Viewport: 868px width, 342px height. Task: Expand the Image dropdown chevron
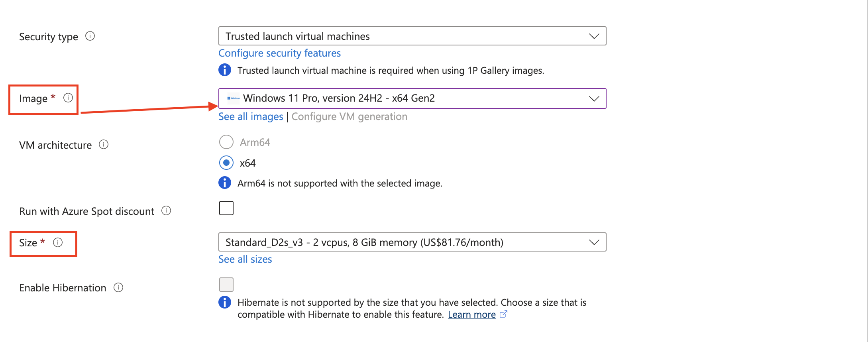click(x=594, y=98)
